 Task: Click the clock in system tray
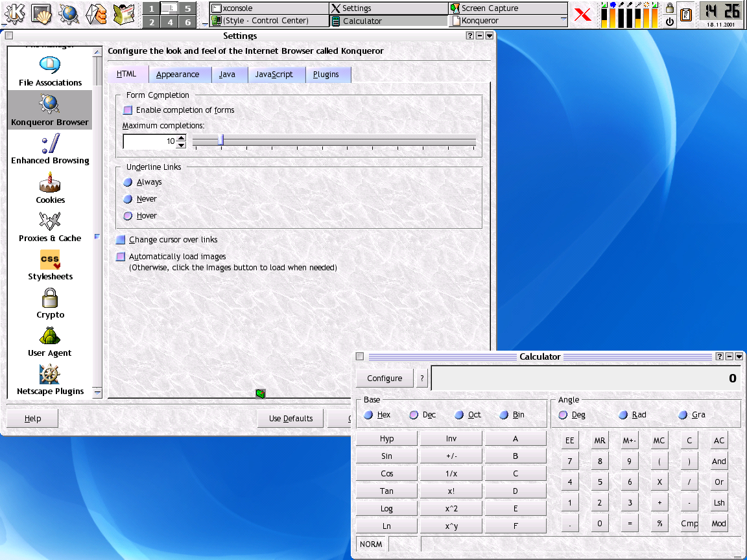tap(721, 14)
